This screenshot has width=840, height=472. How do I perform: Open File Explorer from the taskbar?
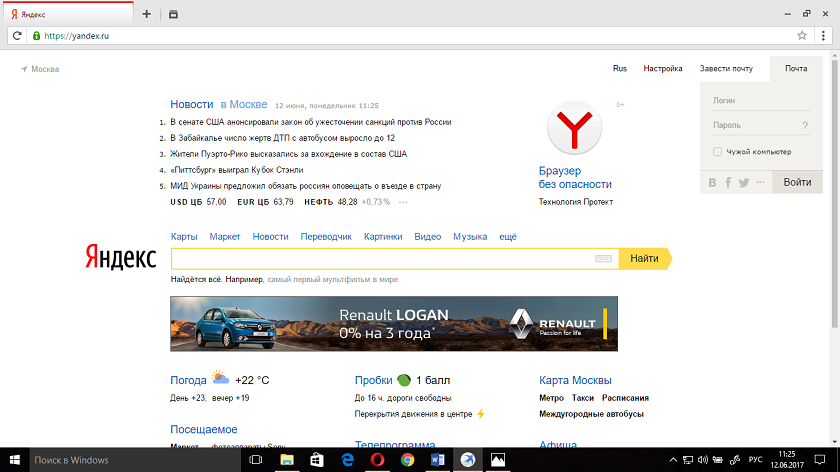coord(287,460)
